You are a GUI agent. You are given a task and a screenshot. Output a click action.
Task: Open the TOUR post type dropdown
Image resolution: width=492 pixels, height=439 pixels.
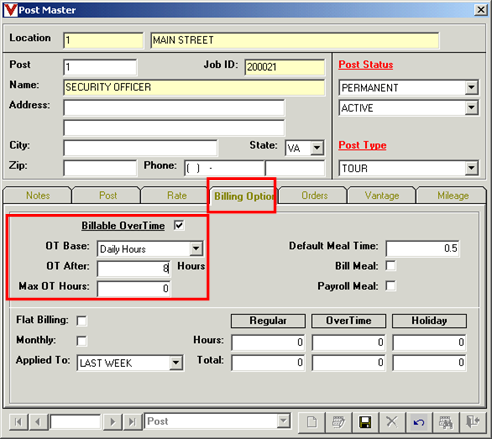coord(471,168)
